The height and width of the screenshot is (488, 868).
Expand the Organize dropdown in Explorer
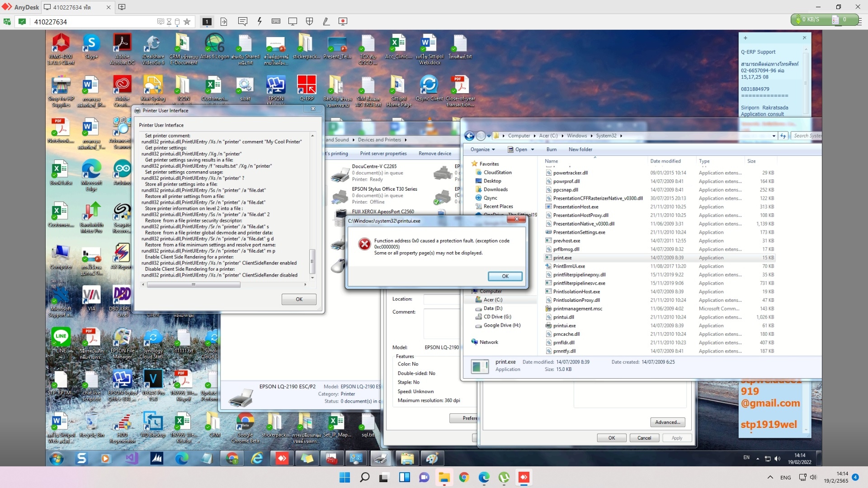click(x=482, y=150)
